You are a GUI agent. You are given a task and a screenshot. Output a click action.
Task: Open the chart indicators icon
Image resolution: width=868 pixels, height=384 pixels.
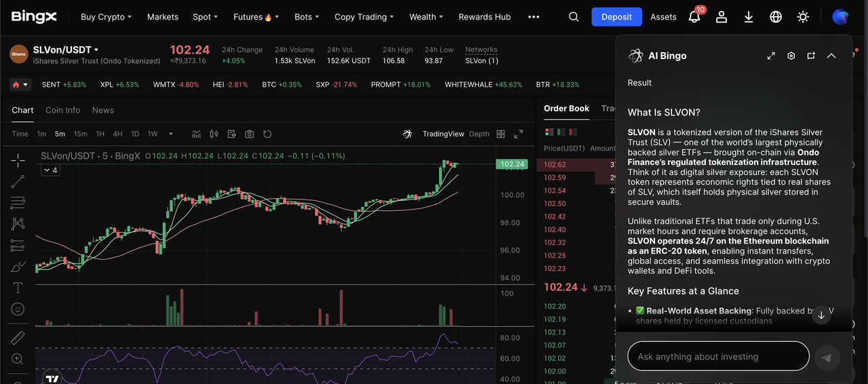click(197, 134)
